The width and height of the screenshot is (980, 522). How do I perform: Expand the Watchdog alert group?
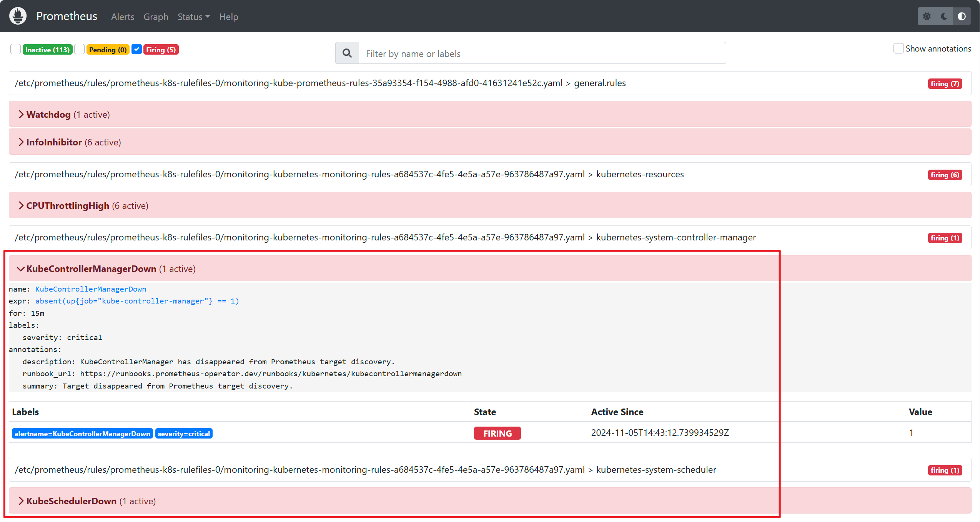click(x=48, y=115)
